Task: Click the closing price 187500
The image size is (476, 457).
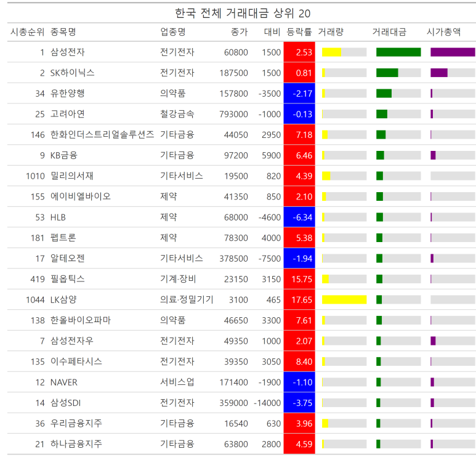Action: pyautogui.click(x=233, y=73)
